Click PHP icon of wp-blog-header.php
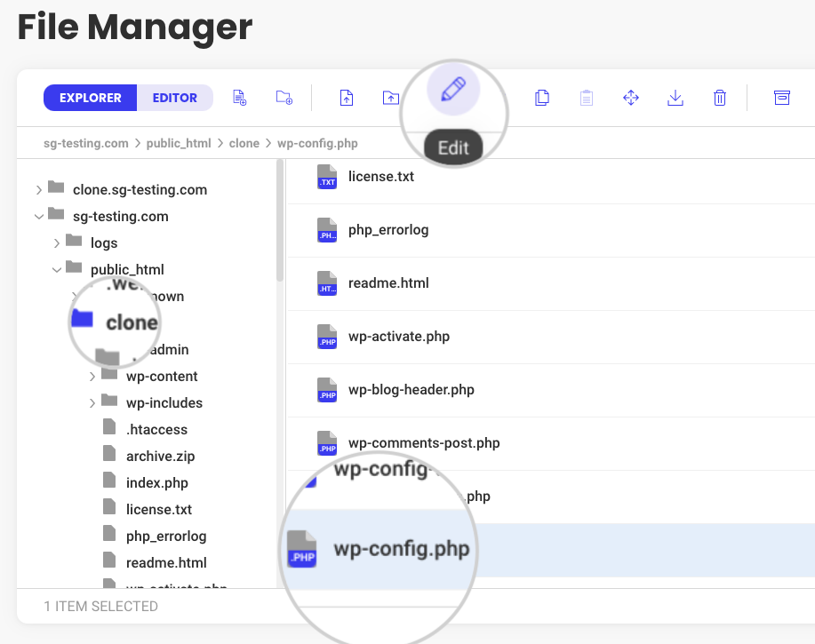The image size is (815, 644). [x=327, y=390]
